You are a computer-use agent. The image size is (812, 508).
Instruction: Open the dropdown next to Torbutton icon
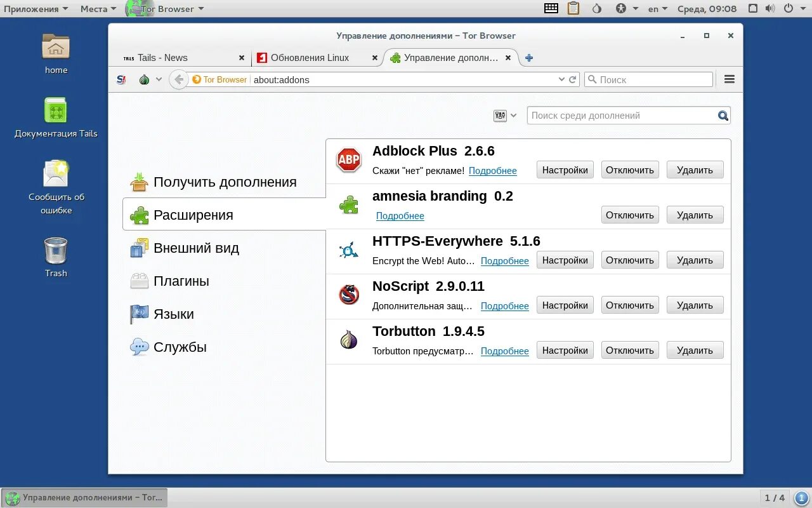point(159,79)
